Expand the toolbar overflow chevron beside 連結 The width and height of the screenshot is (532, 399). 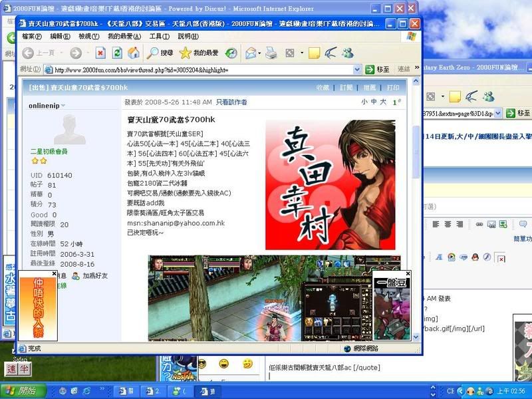(417, 68)
